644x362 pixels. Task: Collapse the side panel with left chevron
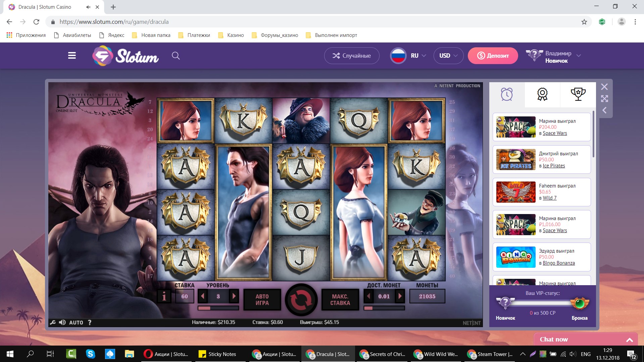pos(604,110)
